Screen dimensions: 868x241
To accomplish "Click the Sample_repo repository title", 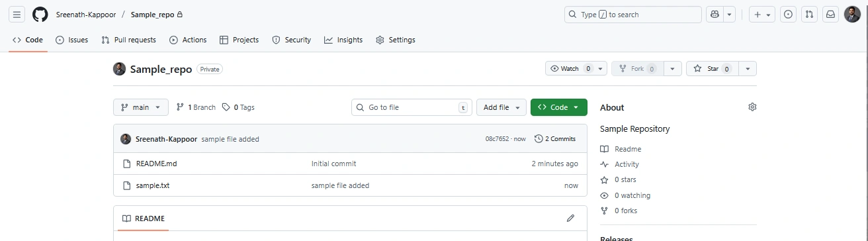I will [161, 69].
